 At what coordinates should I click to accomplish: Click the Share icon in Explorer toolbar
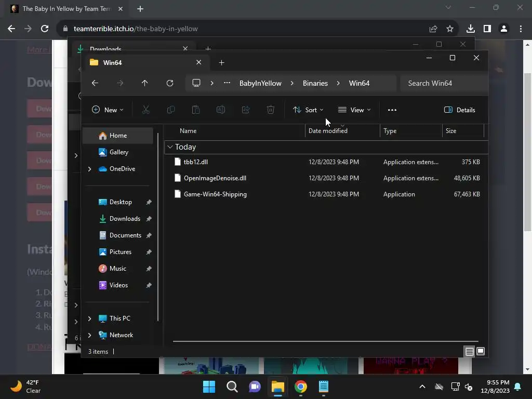246,110
